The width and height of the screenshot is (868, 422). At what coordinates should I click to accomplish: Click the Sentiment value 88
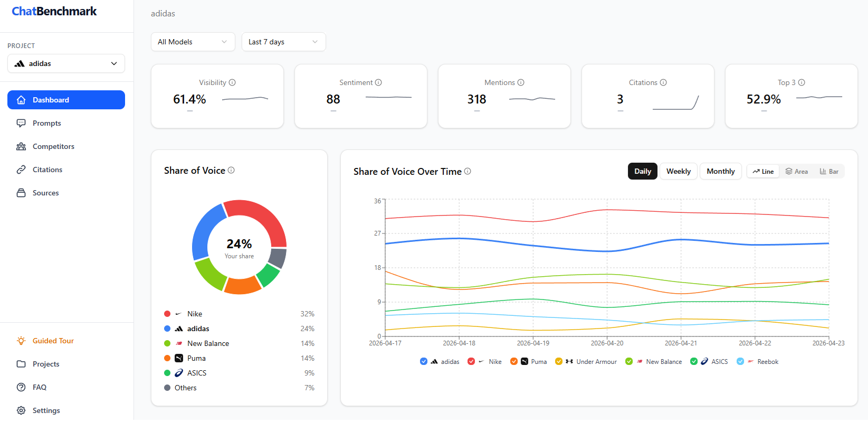coord(333,99)
